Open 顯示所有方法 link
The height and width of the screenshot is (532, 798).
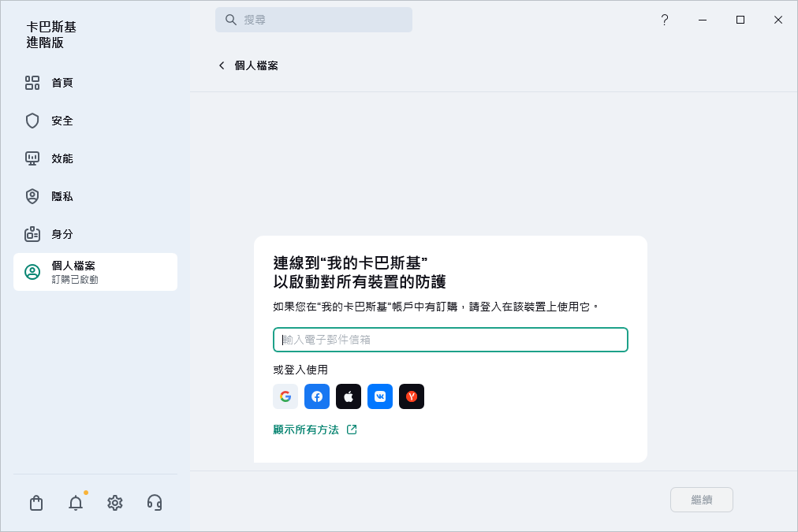click(x=309, y=430)
